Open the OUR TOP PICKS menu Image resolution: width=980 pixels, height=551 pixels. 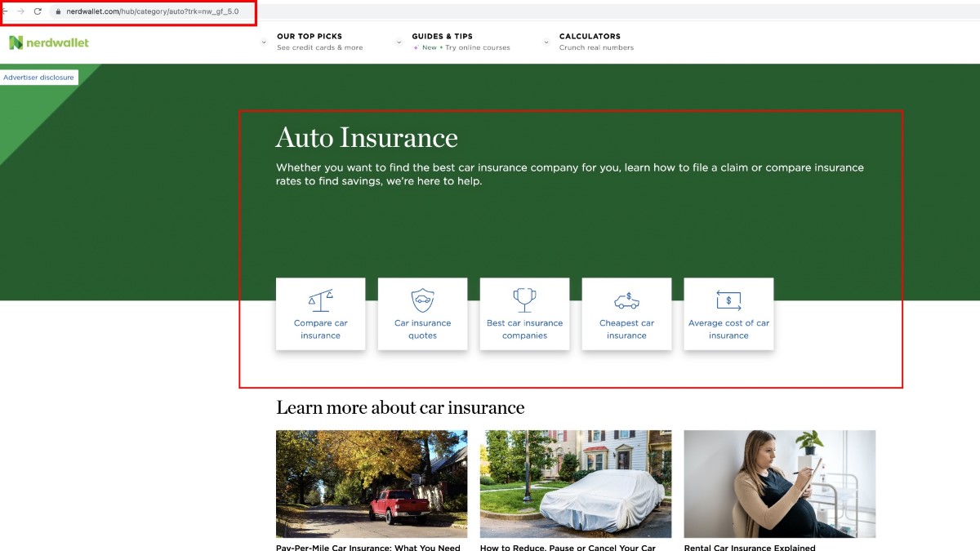coord(310,37)
